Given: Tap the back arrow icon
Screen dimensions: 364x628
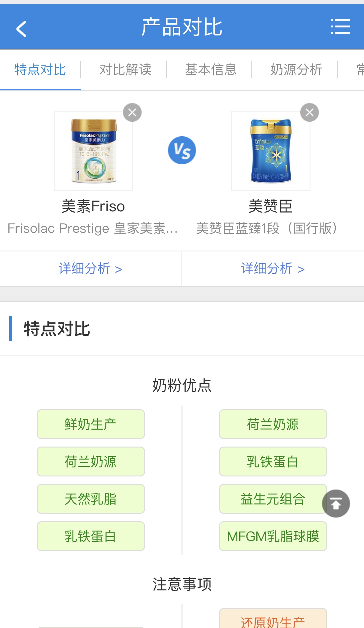Looking at the screenshot, I should pos(21,29).
